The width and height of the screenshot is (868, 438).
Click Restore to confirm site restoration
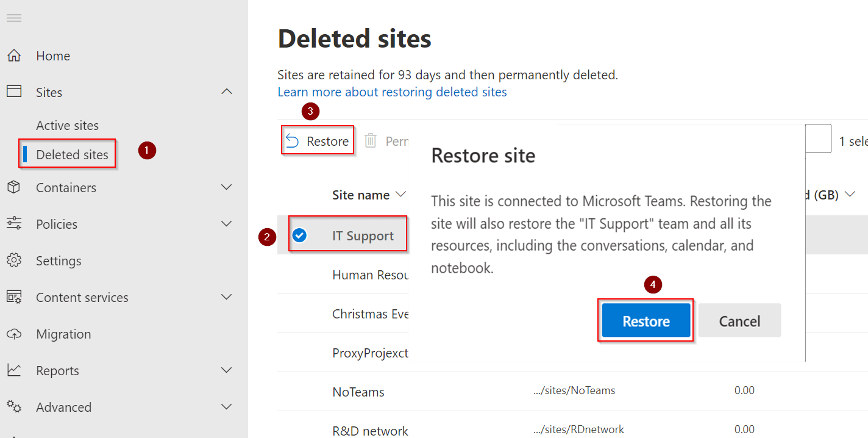click(x=645, y=320)
